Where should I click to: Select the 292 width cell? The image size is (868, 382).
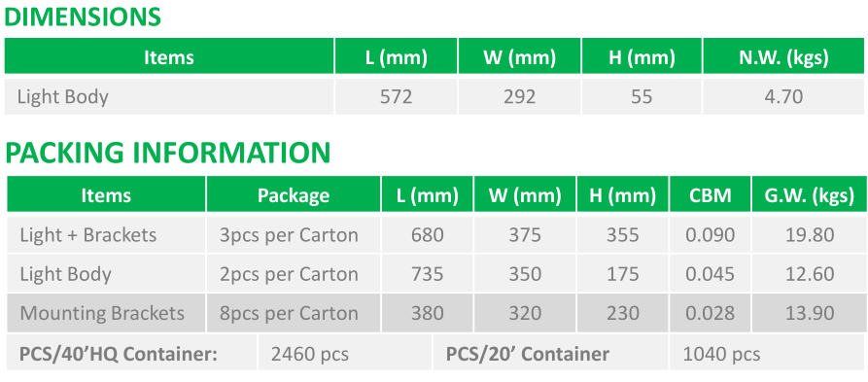click(x=519, y=97)
